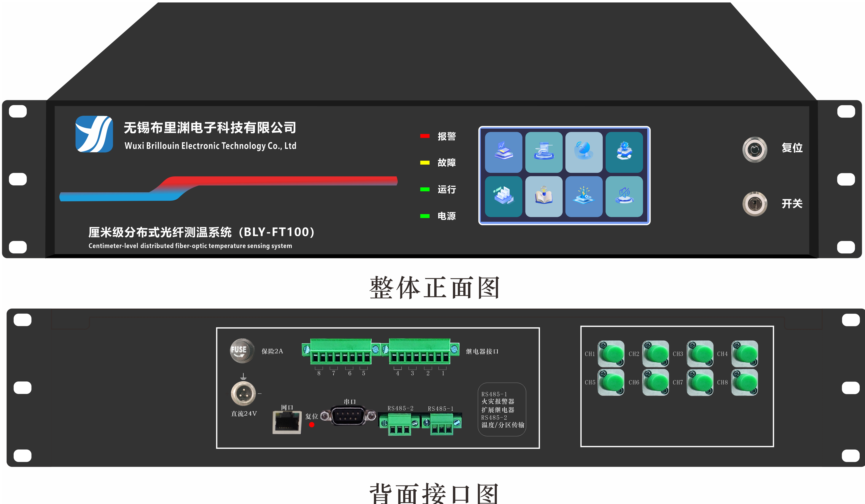This screenshot has height=504, width=865.
Task: Click the 串口 DB9 serial connector
Action: [x=348, y=416]
